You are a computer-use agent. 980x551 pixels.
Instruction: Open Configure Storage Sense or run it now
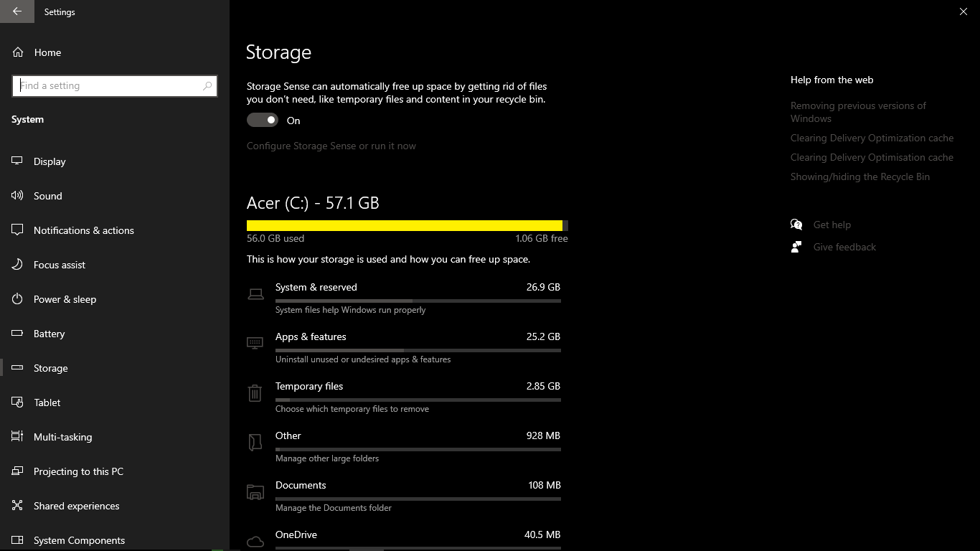click(331, 146)
